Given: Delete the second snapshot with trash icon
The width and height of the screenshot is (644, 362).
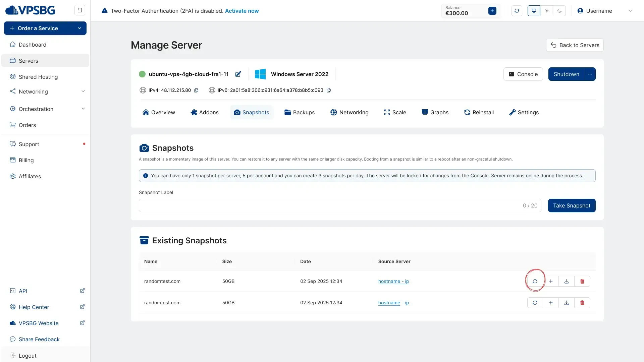Looking at the screenshot, I should coord(582,303).
